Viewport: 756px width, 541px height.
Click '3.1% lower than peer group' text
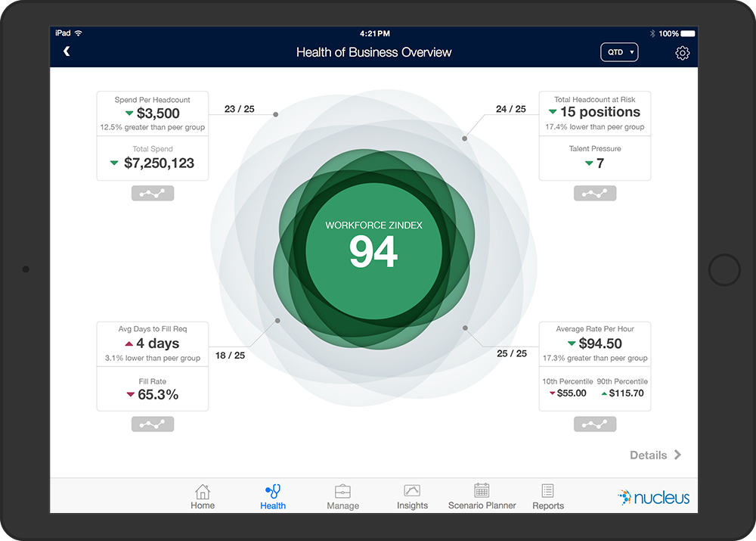(153, 358)
